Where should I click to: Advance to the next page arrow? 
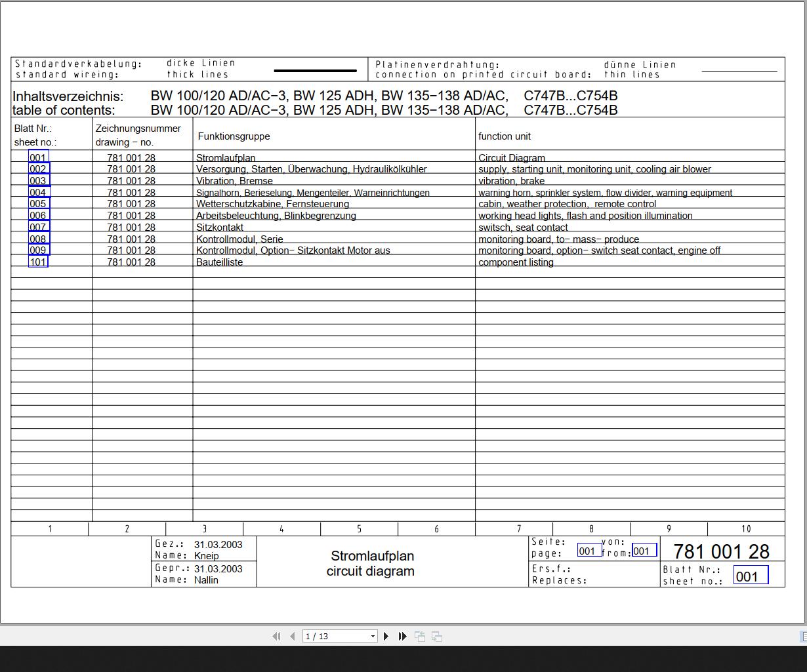pyautogui.click(x=386, y=636)
